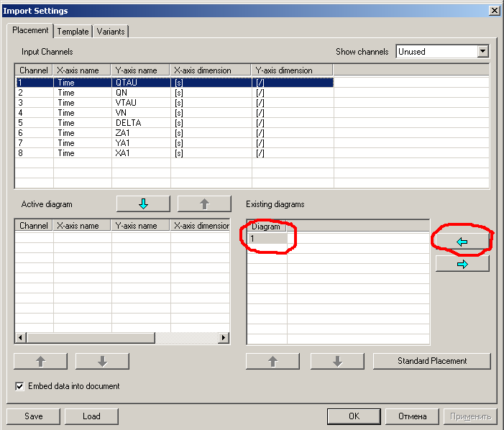Click the Save button
The height and width of the screenshot is (430, 504).
[x=33, y=416]
